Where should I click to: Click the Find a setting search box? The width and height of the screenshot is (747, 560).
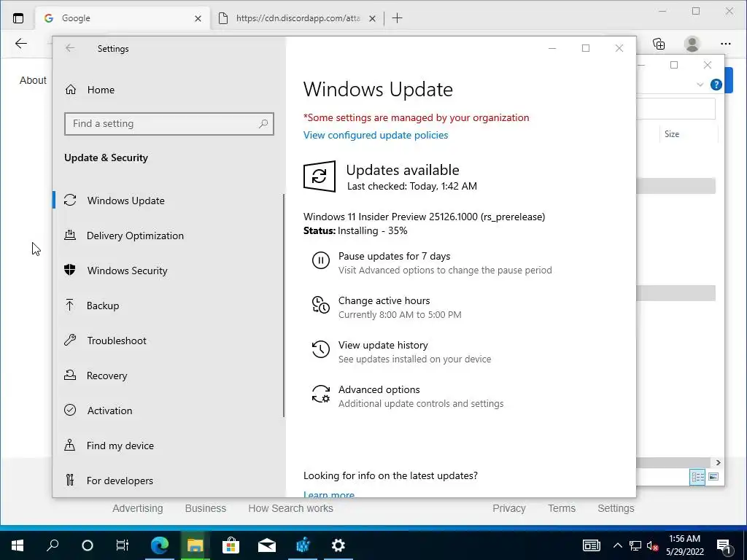169,124
